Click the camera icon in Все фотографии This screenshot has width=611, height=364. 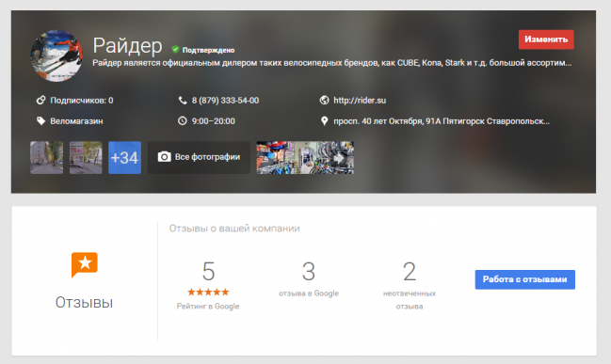point(164,157)
